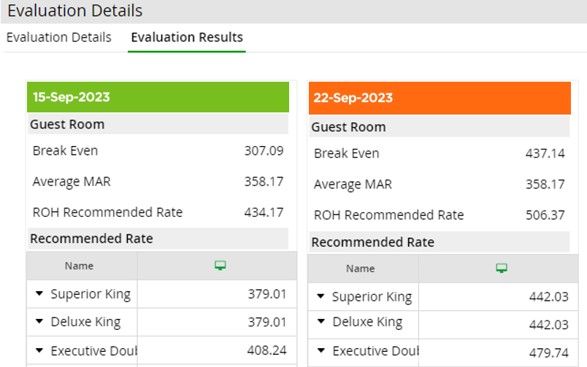Expand Deluxe King row under 22-Sep-2023
The width and height of the screenshot is (587, 367).
coord(321,321)
